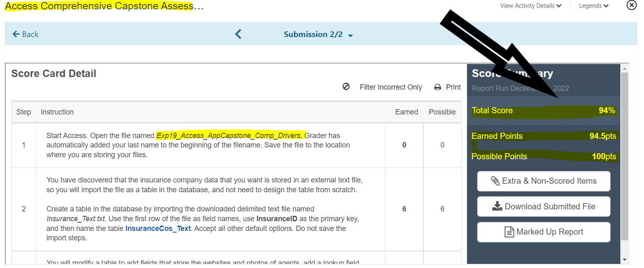644x268 pixels.
Task: Click the printer icon
Action: [x=438, y=87]
